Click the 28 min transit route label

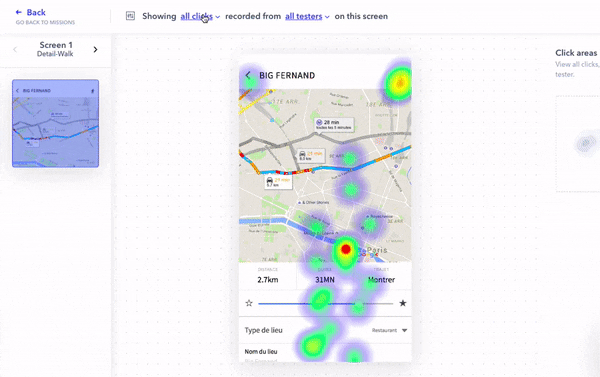[334, 124]
